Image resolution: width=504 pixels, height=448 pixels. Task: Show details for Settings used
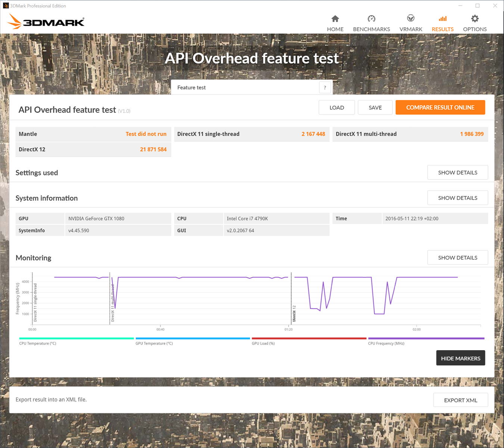pyautogui.click(x=458, y=172)
